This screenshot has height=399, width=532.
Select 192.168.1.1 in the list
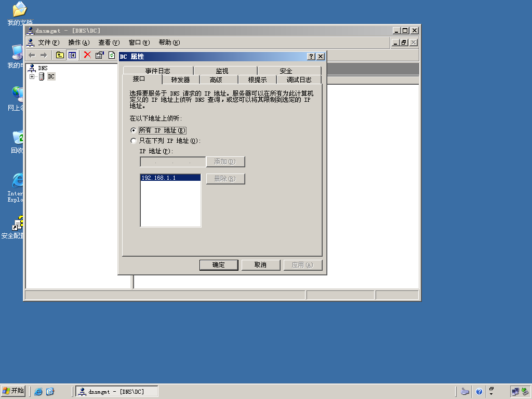tap(170, 178)
